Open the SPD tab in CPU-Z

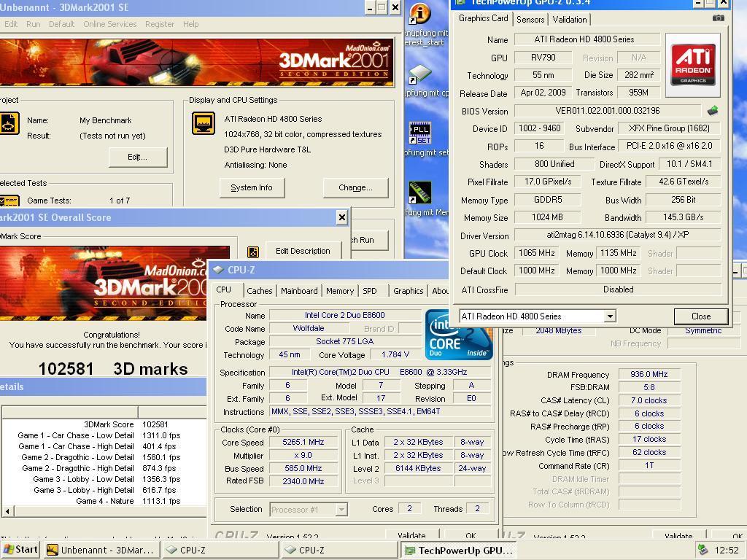(370, 291)
